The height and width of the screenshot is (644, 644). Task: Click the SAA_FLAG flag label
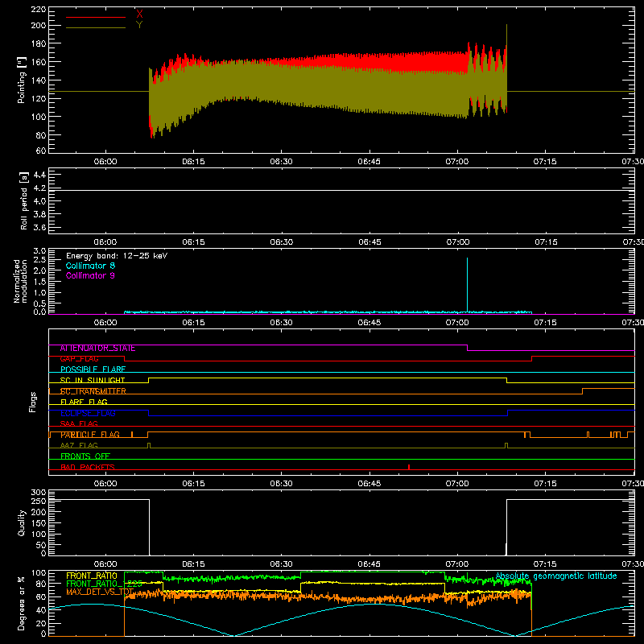pos(79,424)
